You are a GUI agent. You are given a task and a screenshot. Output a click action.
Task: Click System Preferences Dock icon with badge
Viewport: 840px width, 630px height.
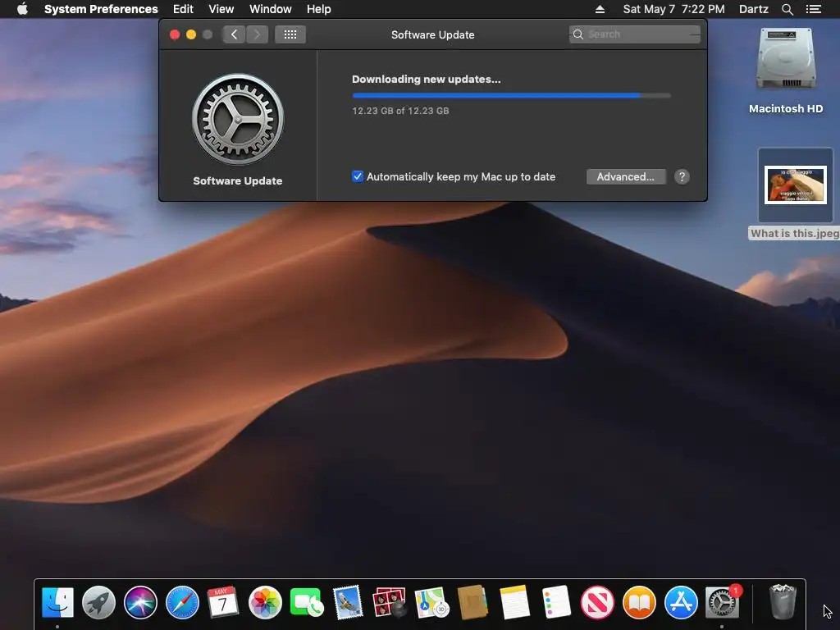(722, 602)
